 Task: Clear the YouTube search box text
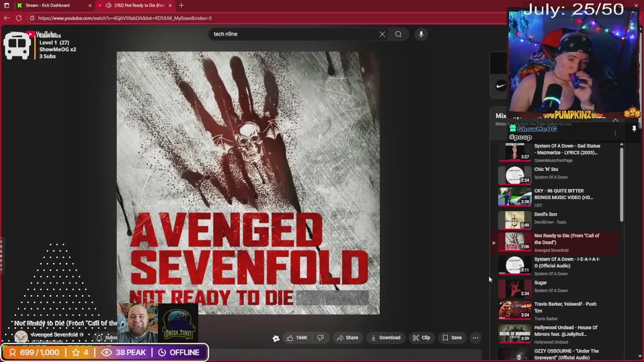[x=382, y=34]
